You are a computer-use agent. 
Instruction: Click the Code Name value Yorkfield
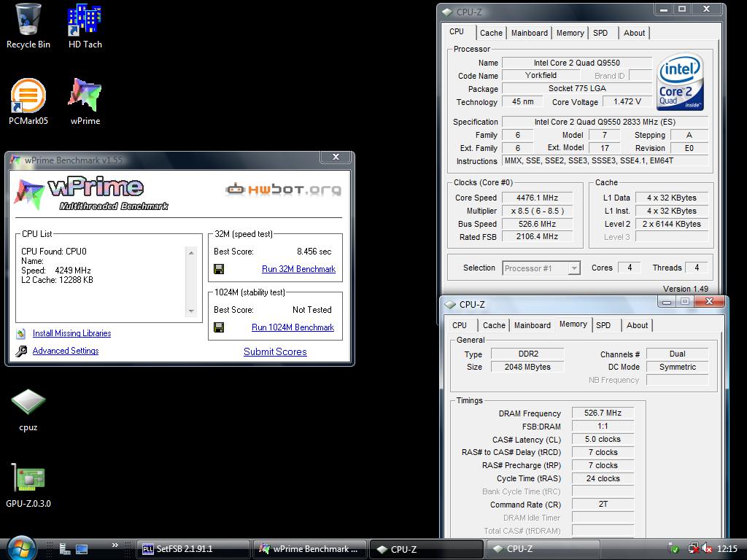click(x=541, y=75)
